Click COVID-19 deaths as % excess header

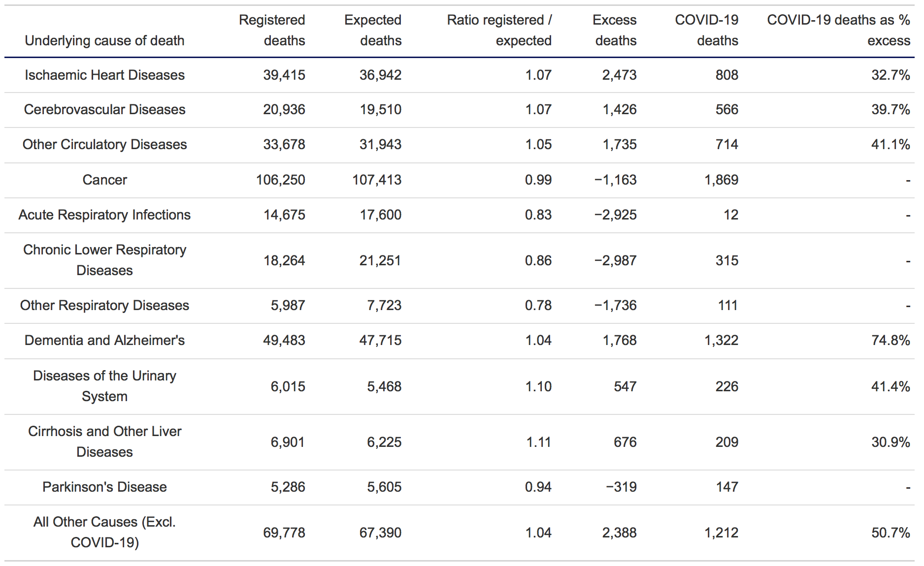pyautogui.click(x=838, y=30)
